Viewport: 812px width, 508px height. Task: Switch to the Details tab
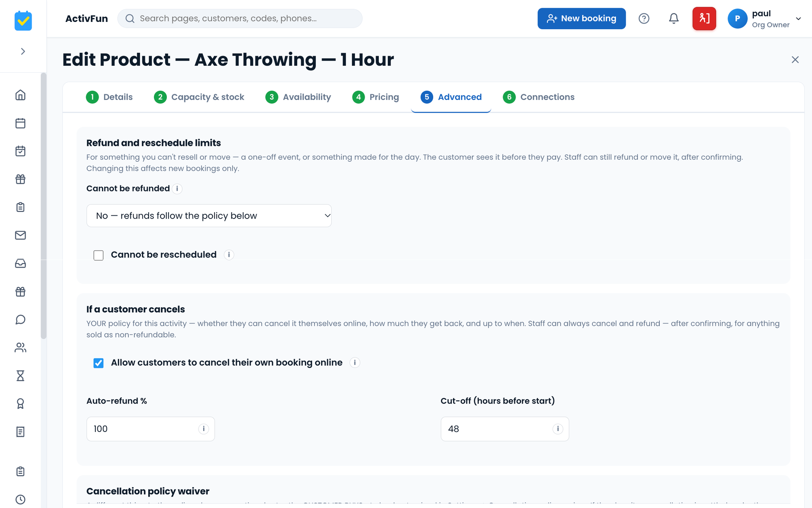coord(109,97)
